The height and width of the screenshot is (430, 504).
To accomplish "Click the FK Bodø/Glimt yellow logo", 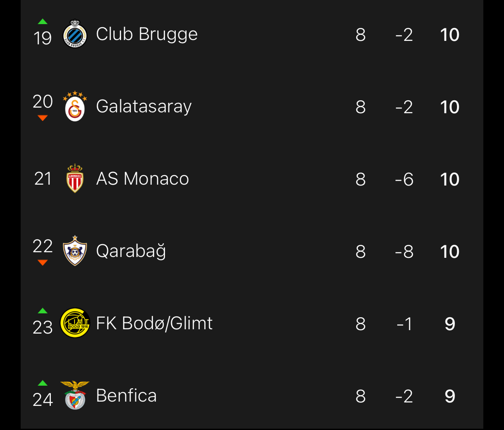I will pyautogui.click(x=75, y=323).
